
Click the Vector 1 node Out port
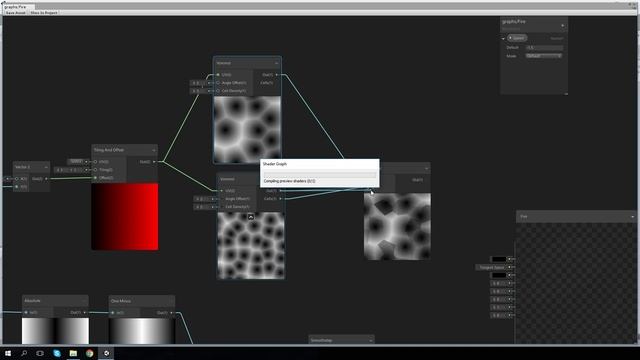47,179
